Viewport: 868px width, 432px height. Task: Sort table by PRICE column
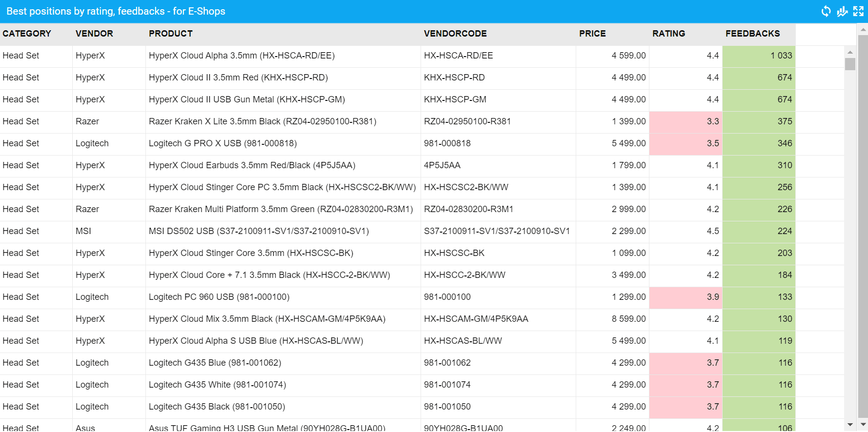tap(592, 34)
